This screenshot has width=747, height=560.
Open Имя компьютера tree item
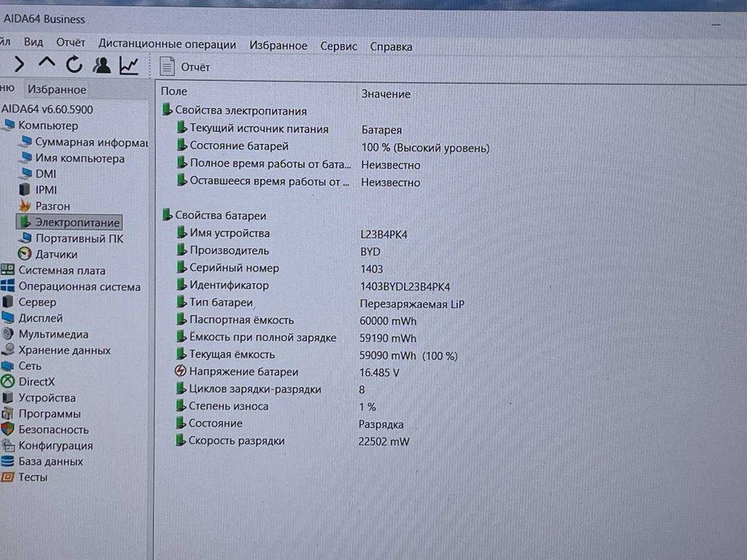click(73, 158)
